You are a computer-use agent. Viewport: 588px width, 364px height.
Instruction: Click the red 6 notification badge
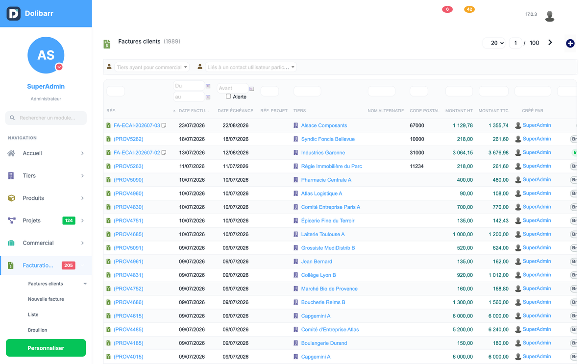click(x=447, y=9)
